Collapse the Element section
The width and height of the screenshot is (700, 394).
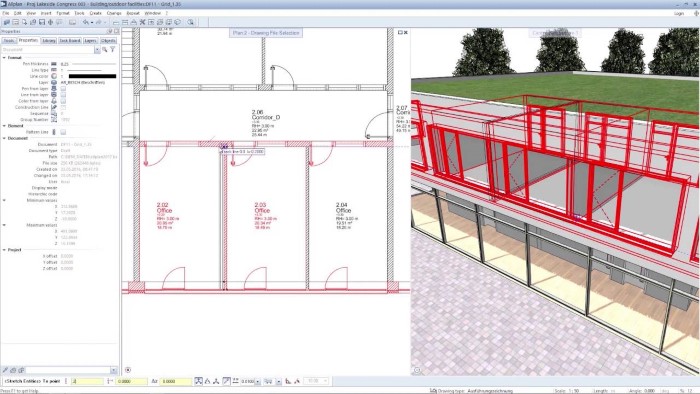[4, 126]
